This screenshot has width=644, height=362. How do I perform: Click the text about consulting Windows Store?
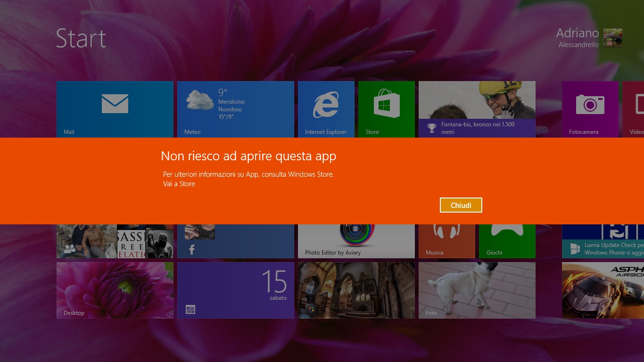248,174
